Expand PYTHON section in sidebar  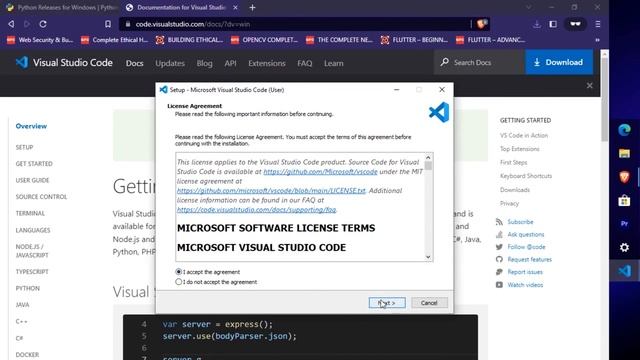click(x=28, y=288)
